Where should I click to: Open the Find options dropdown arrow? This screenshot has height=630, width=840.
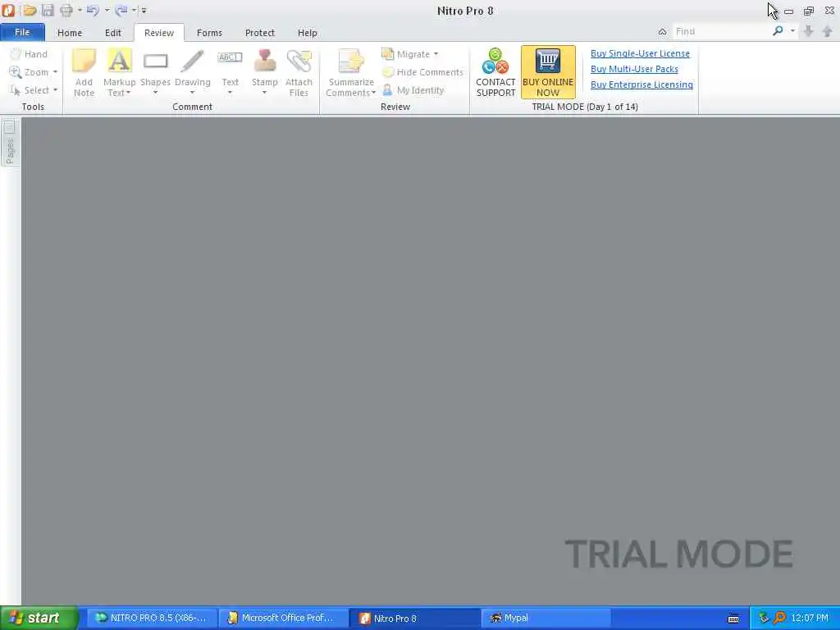[793, 31]
